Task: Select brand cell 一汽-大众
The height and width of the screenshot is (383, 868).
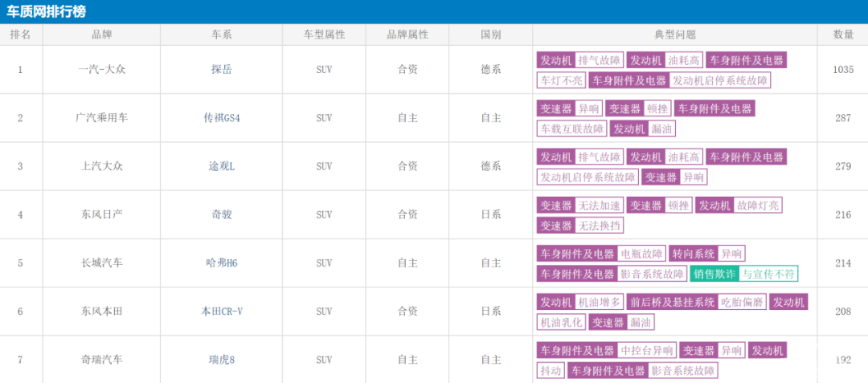Action: point(101,70)
